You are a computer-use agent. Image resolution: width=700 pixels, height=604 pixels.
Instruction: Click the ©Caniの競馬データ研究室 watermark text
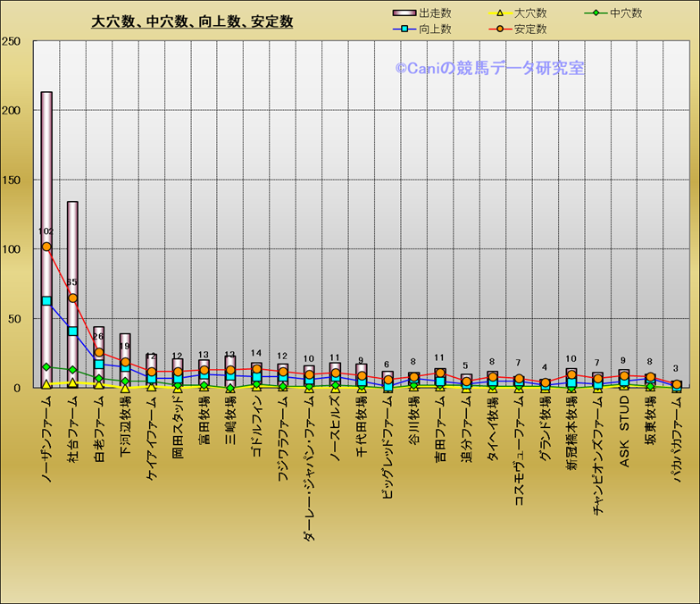click(490, 68)
